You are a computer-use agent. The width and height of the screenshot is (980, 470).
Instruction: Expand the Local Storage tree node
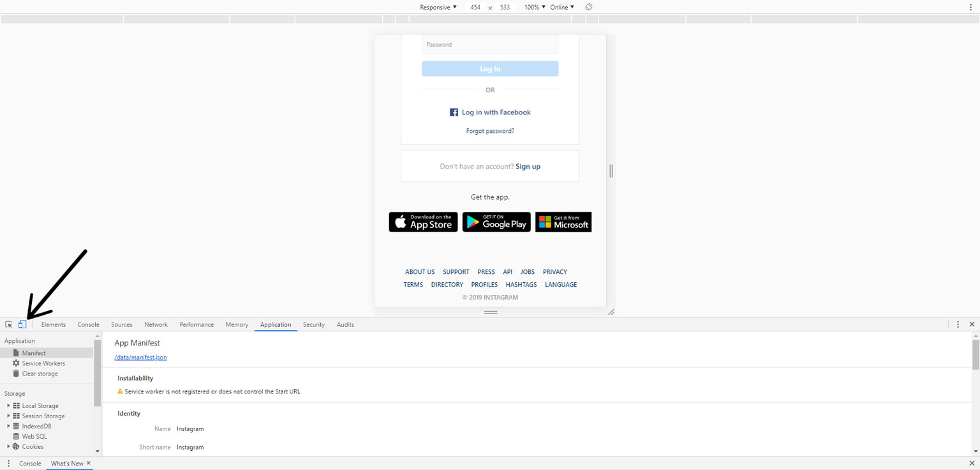(x=8, y=406)
